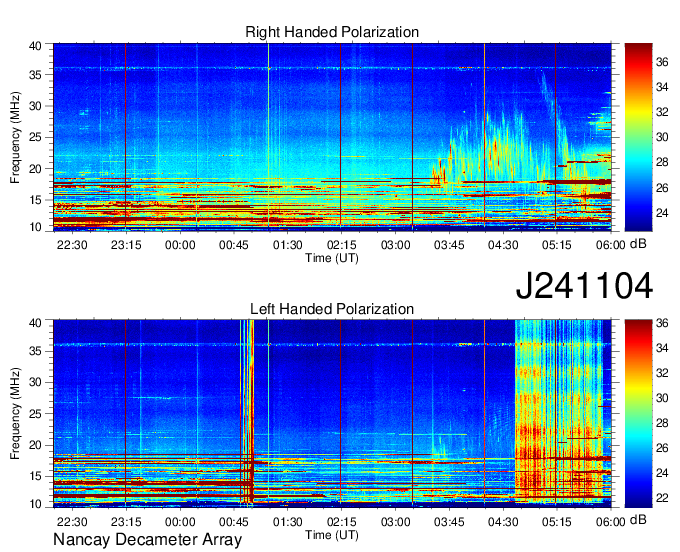This screenshot has height=552, width=680.
Task: Click the broadband interference block in left-handed spectrogram
Action: (x=559, y=412)
